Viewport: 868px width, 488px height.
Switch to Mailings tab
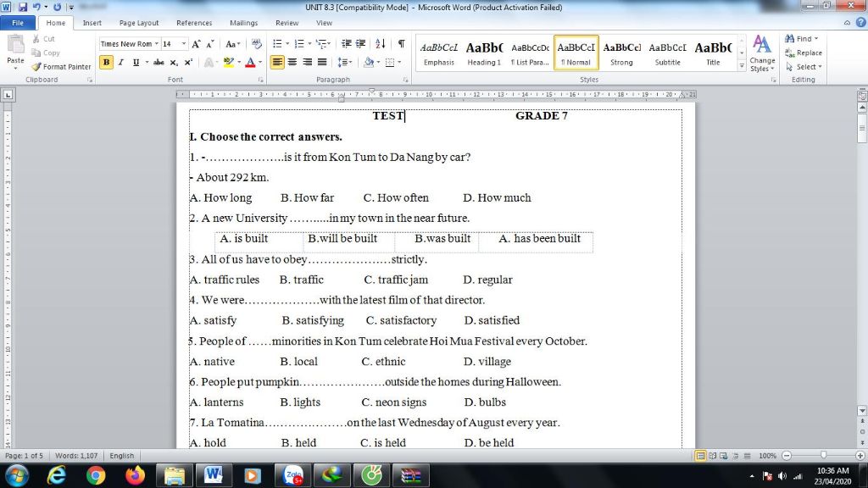(x=243, y=23)
